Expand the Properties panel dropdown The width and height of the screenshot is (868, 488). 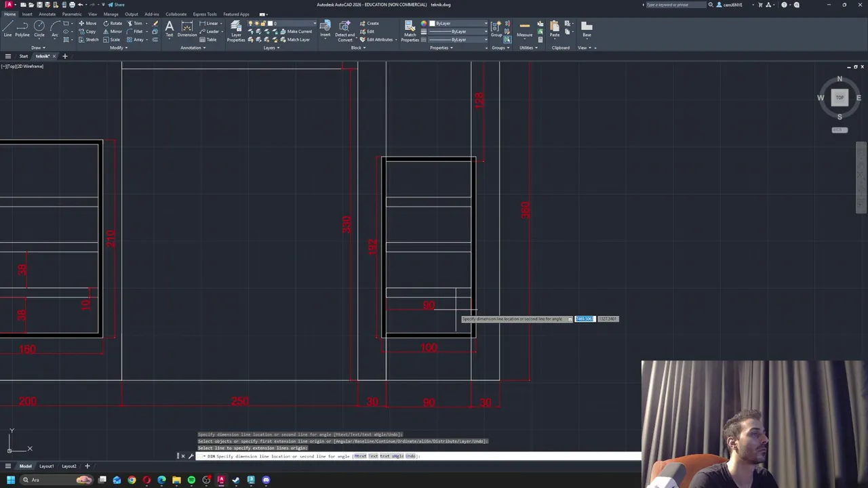coord(441,47)
